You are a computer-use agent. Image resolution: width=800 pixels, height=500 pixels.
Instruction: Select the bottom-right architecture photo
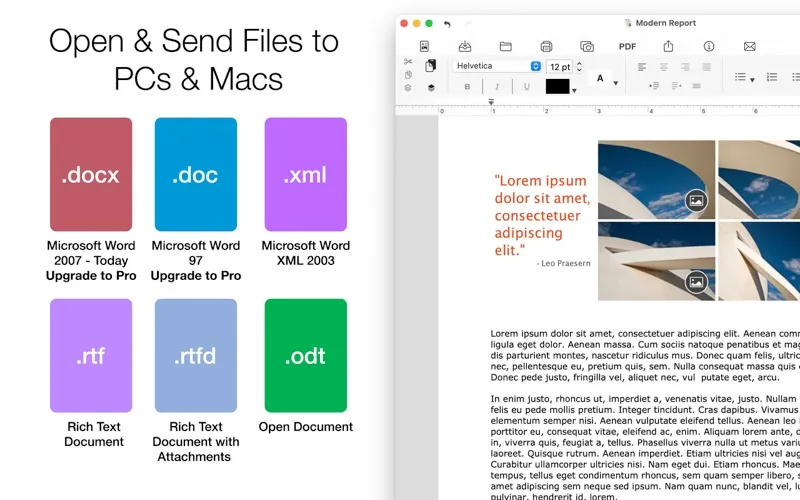[x=759, y=261]
